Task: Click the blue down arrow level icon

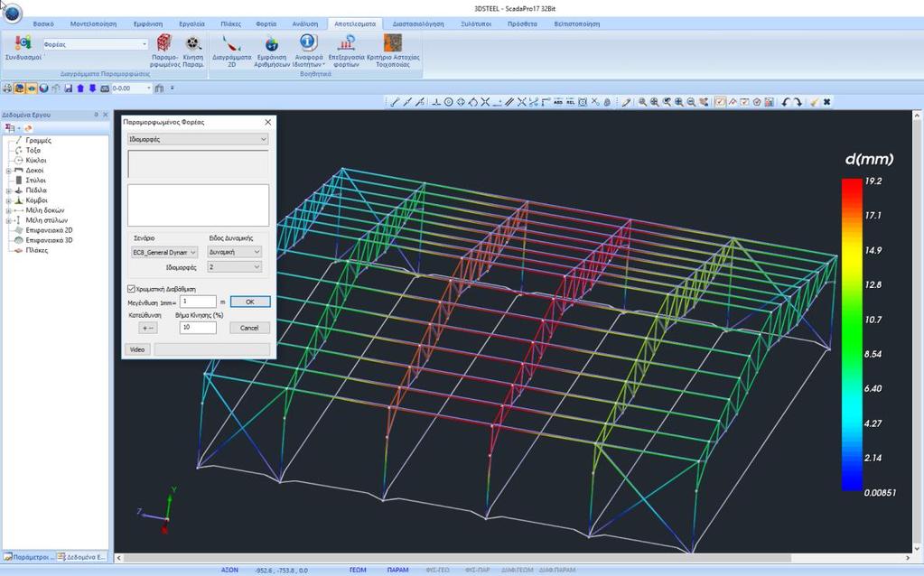Action: (92, 88)
